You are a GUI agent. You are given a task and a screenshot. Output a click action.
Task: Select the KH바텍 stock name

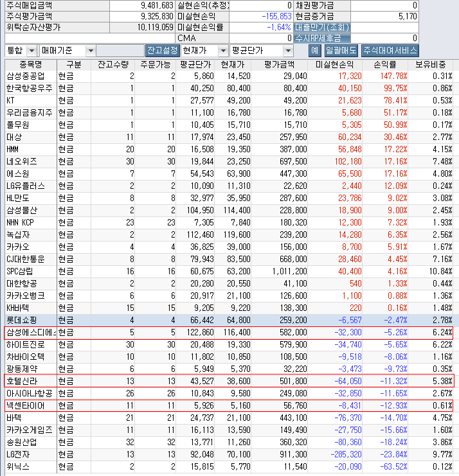18,308
